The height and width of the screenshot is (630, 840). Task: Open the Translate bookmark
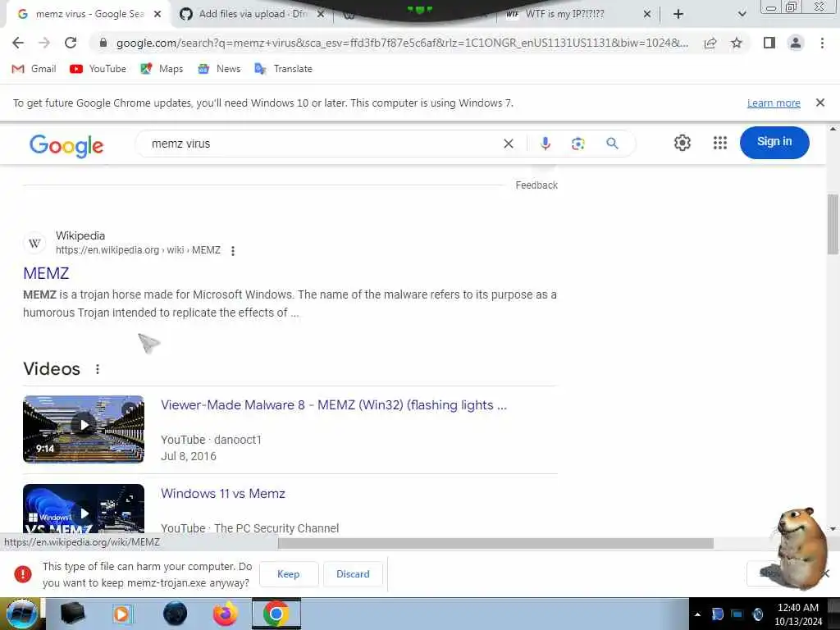(x=283, y=69)
